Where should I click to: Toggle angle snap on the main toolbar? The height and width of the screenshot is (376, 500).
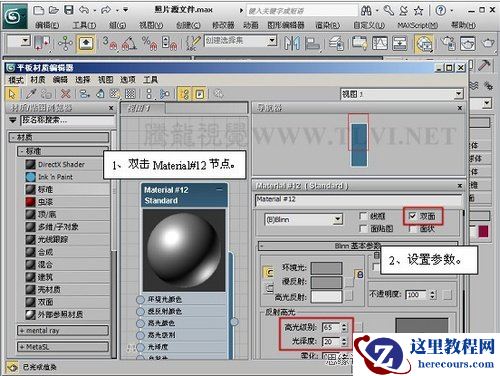[x=129, y=43]
